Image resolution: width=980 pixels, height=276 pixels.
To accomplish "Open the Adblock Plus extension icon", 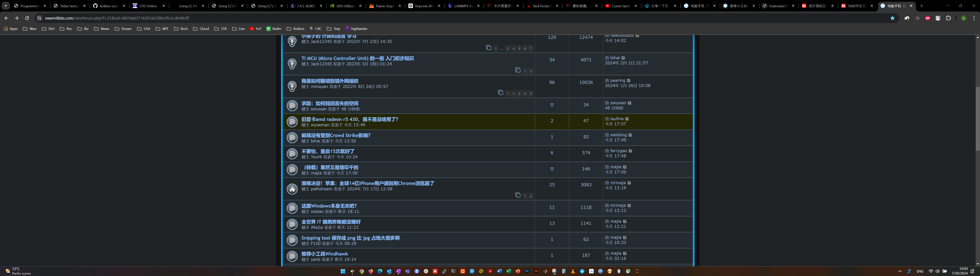I will [928, 18].
